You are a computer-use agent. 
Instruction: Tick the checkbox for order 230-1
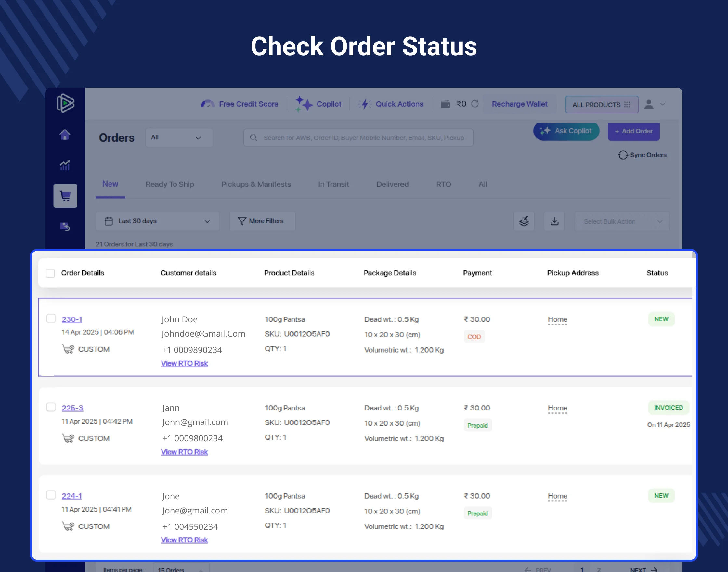pyautogui.click(x=51, y=318)
